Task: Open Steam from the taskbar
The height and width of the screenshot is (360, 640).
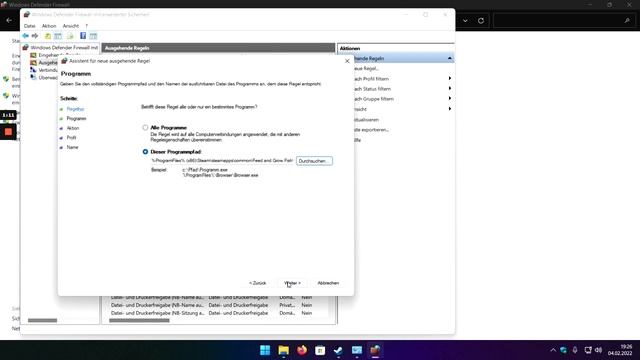Action: coord(338,350)
